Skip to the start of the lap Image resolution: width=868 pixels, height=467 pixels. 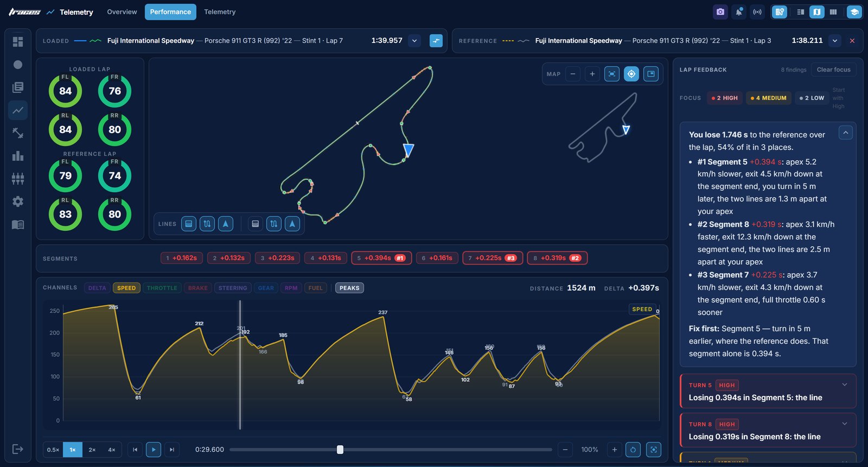tap(135, 450)
